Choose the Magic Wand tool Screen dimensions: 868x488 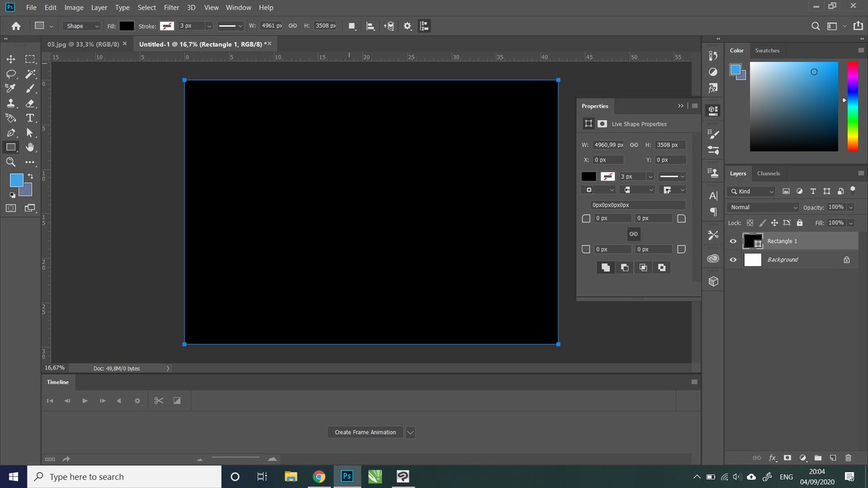tap(30, 74)
